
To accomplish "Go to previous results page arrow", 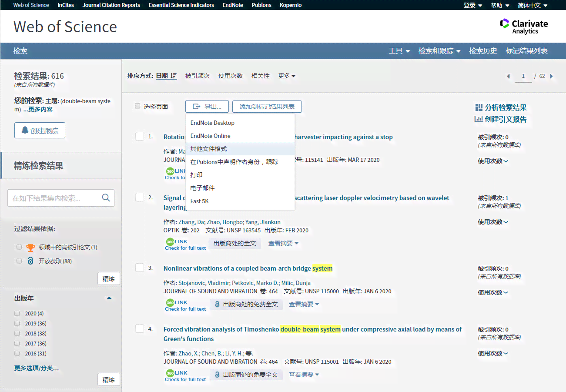I will (x=508, y=76).
